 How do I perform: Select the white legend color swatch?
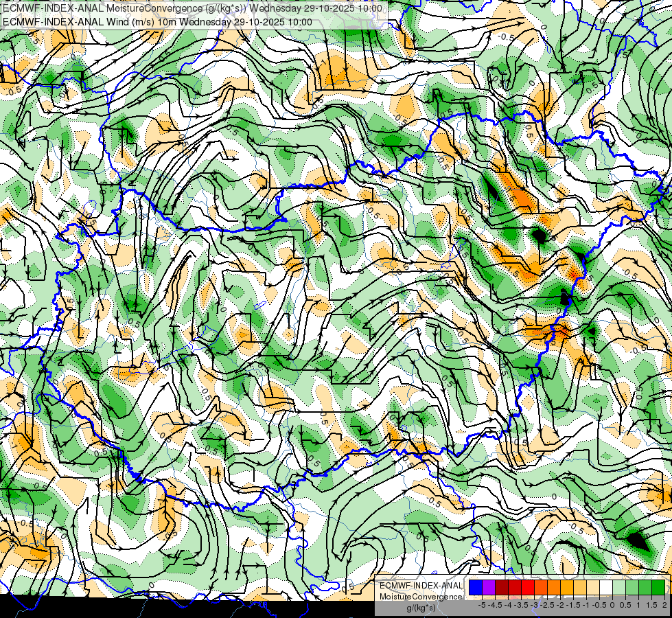pos(606,587)
